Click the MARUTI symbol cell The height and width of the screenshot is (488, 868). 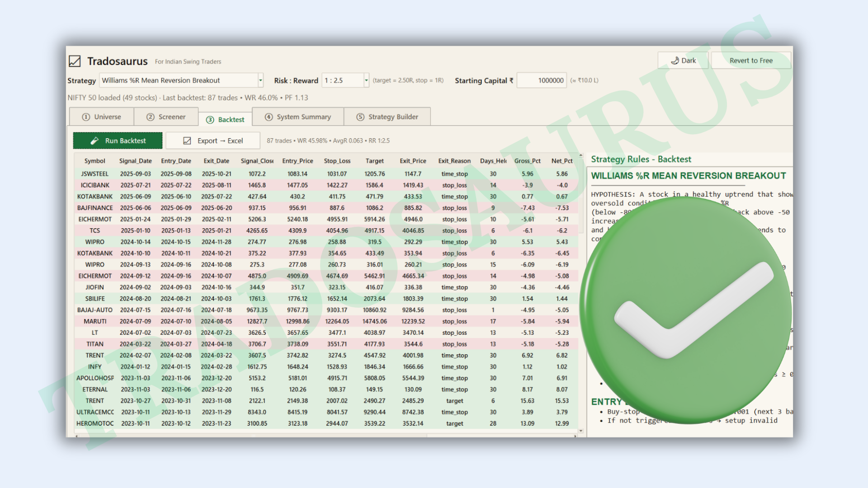(x=95, y=321)
